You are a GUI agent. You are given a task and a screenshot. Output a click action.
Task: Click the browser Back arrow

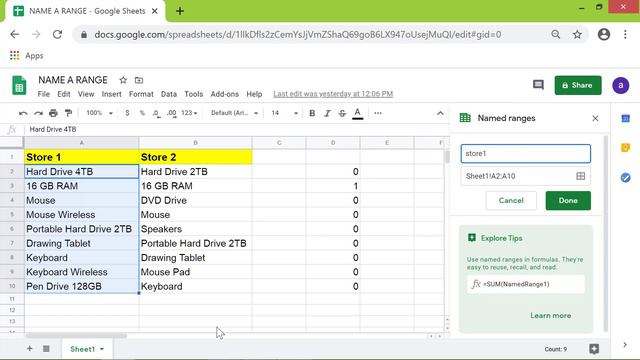coord(15,35)
